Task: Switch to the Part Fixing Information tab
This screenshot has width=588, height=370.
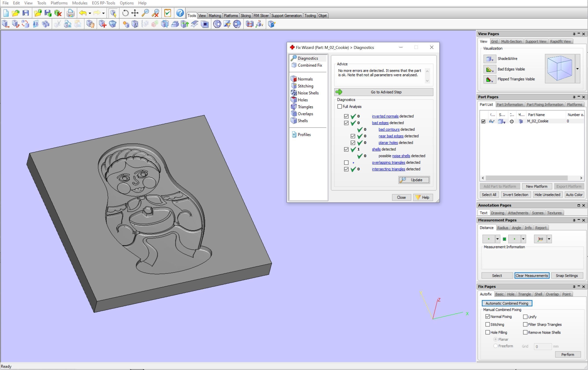Action: 545,105
